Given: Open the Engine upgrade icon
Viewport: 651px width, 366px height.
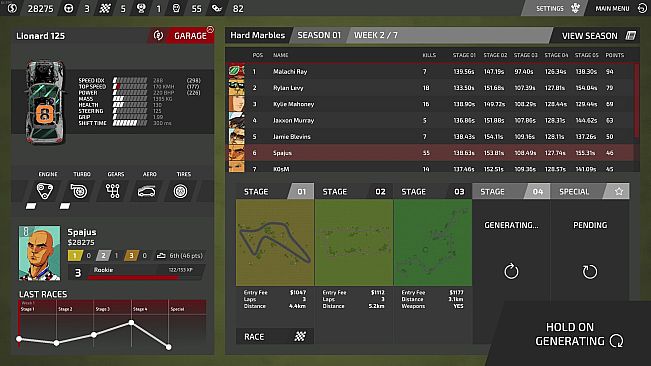Looking at the screenshot, I should click(45, 191).
